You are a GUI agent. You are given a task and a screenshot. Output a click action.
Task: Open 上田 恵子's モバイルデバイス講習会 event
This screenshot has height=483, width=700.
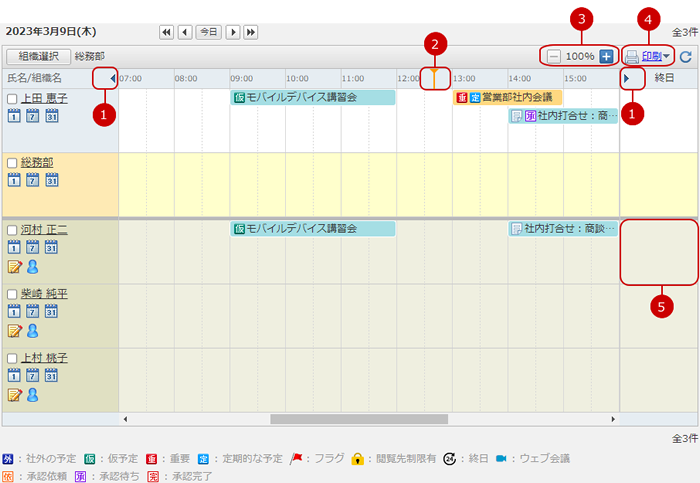pyautogui.click(x=312, y=97)
